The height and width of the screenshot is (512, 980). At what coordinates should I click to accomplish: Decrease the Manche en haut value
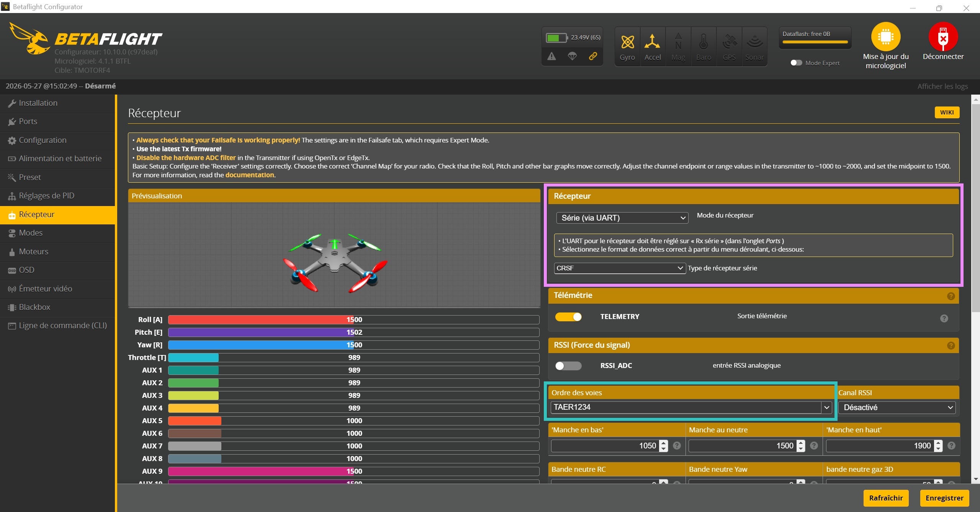coord(938,449)
